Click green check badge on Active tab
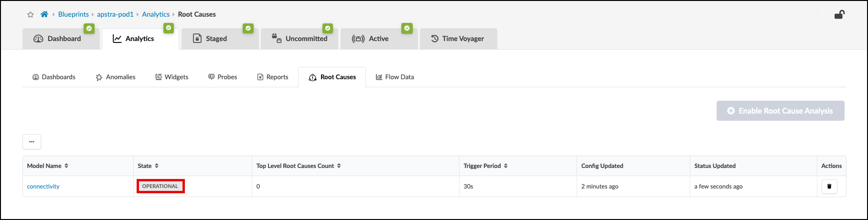 pos(407,29)
